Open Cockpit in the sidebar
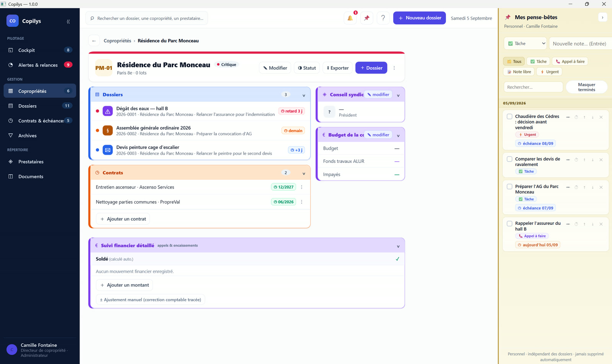 click(40, 50)
